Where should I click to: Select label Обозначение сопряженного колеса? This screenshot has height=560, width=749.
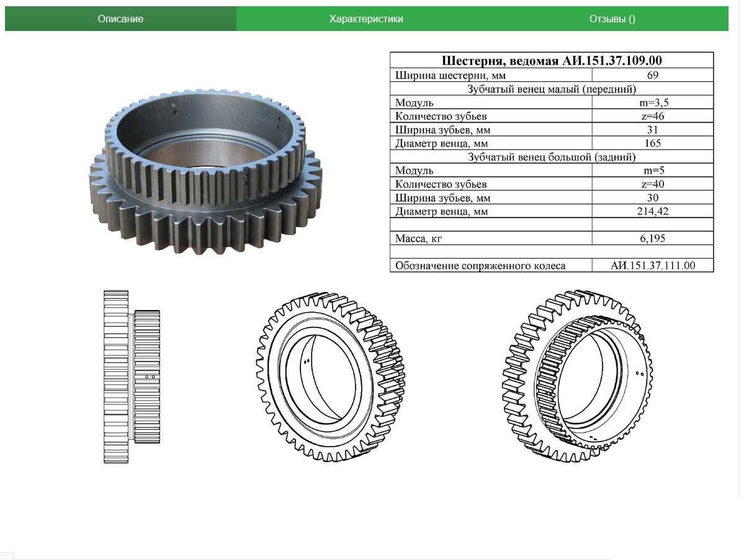pos(480,266)
